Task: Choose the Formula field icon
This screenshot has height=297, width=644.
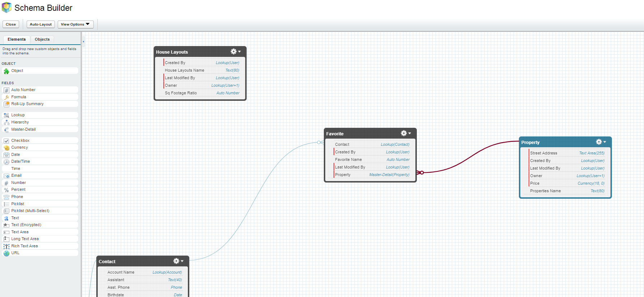Action: 6,97
